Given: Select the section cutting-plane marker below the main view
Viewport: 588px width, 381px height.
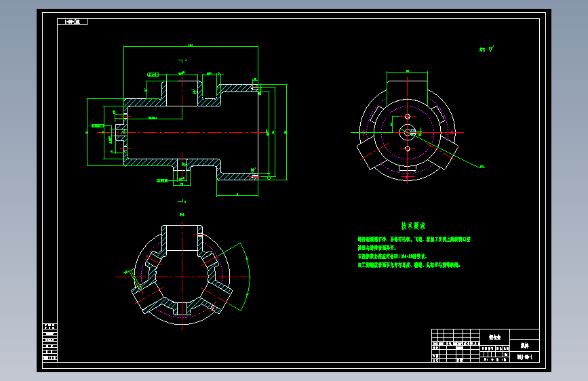Looking at the screenshot, I should click(182, 201).
